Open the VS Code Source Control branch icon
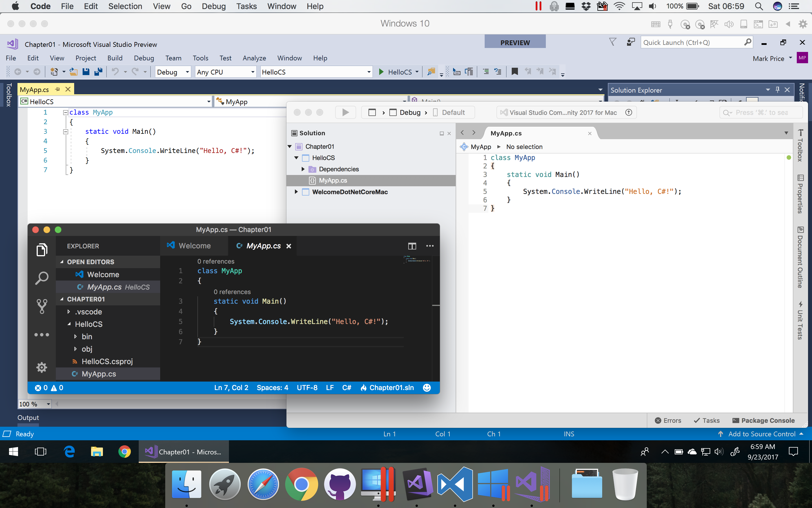The width and height of the screenshot is (812, 508). click(x=42, y=306)
